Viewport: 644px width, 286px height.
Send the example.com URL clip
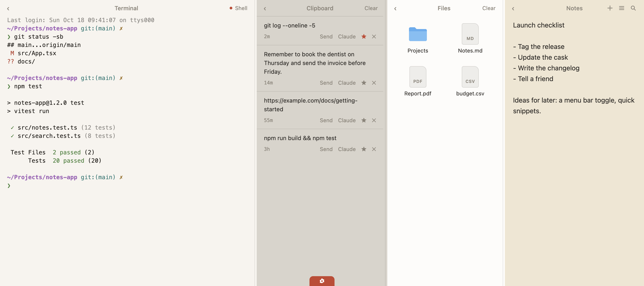click(x=326, y=120)
